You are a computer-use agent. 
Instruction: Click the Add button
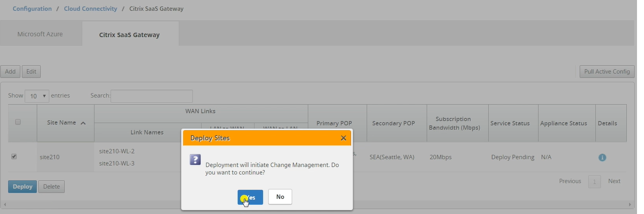10,72
